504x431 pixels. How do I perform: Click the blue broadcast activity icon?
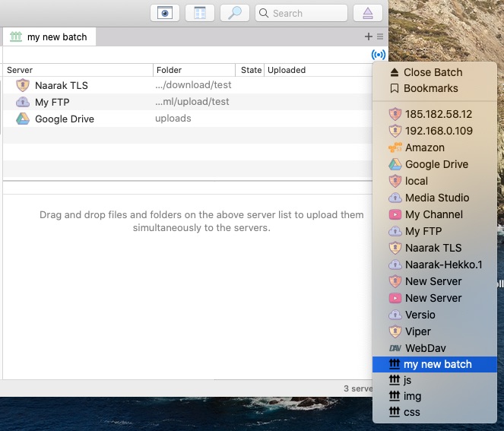coord(379,55)
